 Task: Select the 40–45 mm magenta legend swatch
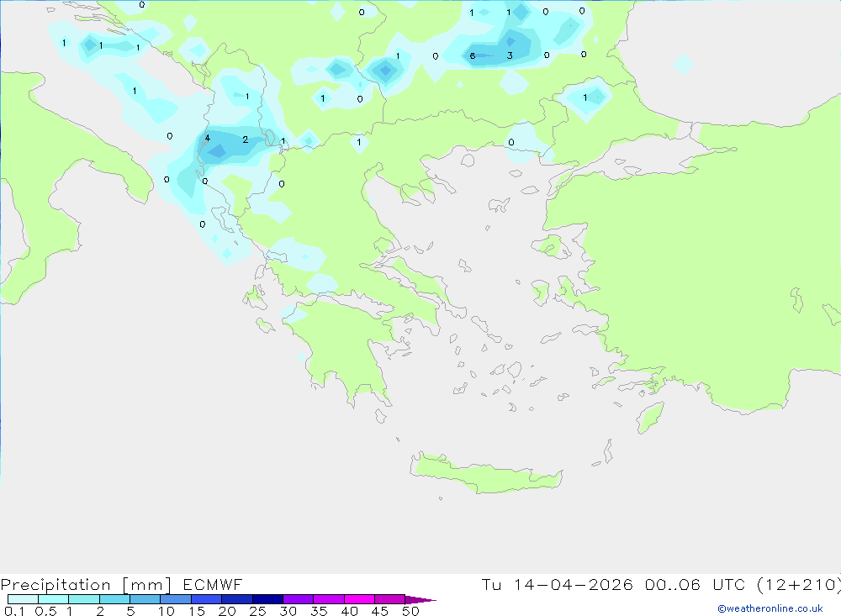(359, 599)
